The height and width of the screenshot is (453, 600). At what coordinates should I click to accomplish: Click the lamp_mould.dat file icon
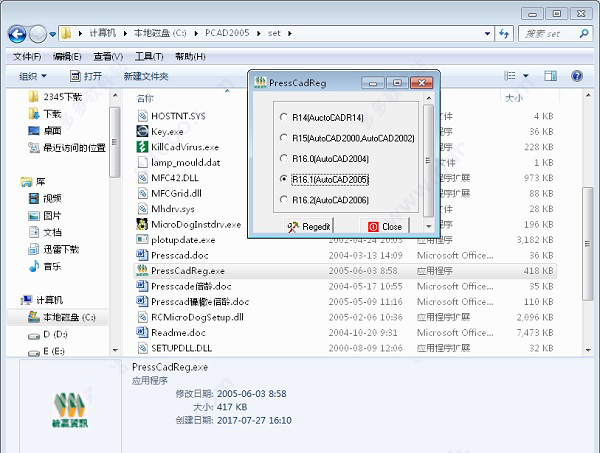click(142, 162)
